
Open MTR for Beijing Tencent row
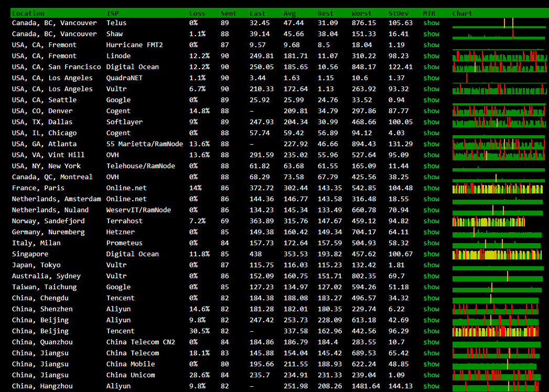click(431, 331)
